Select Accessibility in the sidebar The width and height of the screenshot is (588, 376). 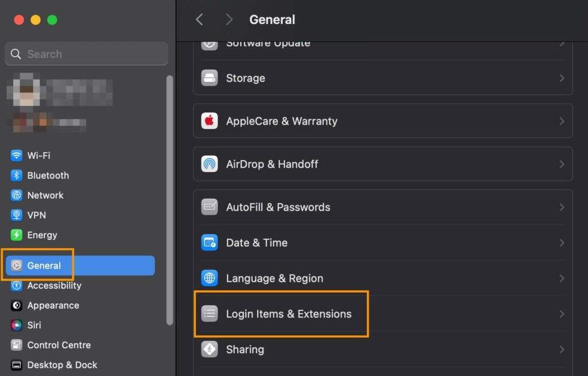(54, 286)
